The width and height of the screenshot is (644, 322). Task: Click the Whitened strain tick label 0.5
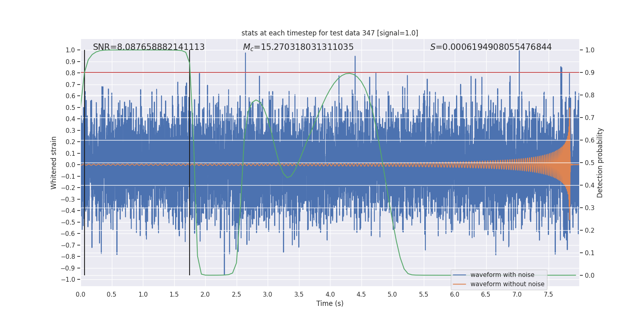point(70,107)
